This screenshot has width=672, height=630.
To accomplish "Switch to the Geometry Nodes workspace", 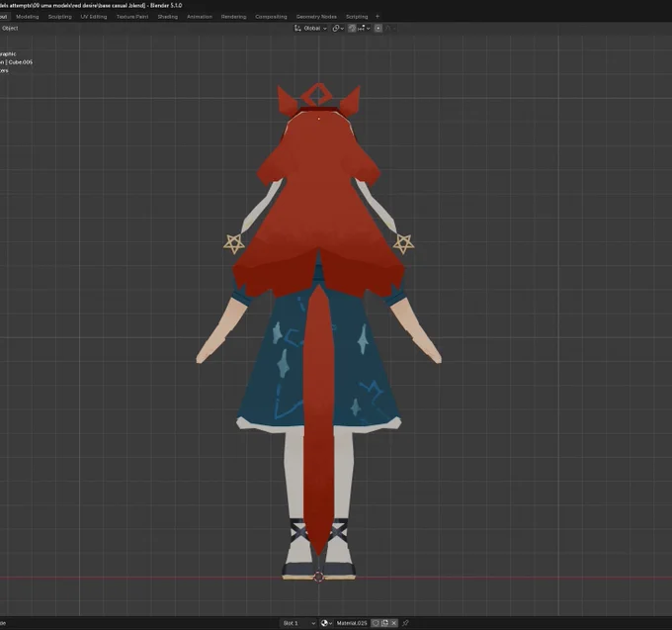I will tap(316, 17).
